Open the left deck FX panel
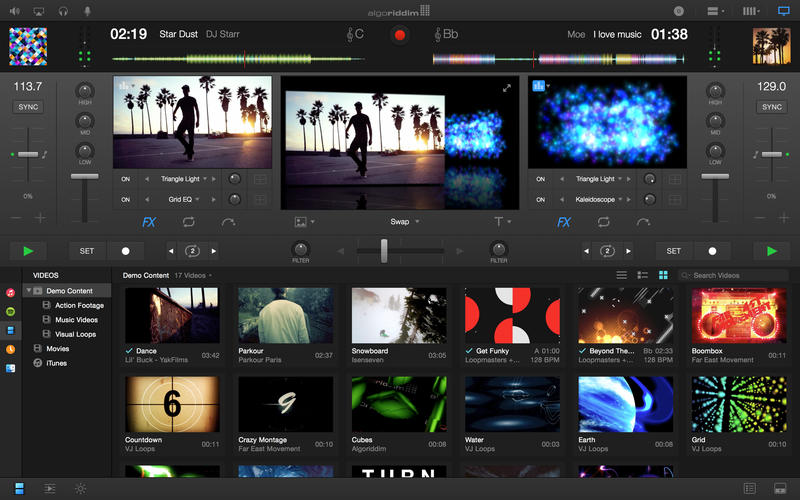 click(x=149, y=222)
